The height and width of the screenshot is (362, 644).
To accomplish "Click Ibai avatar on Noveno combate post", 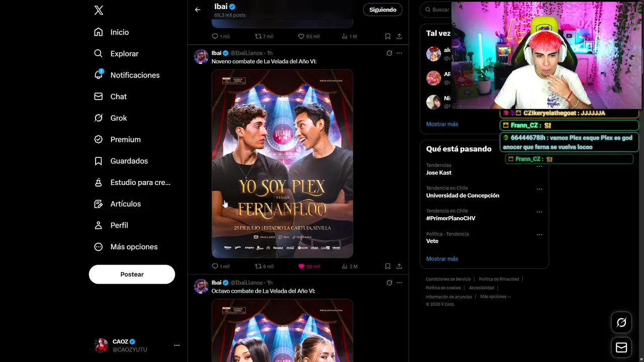I will point(201,56).
